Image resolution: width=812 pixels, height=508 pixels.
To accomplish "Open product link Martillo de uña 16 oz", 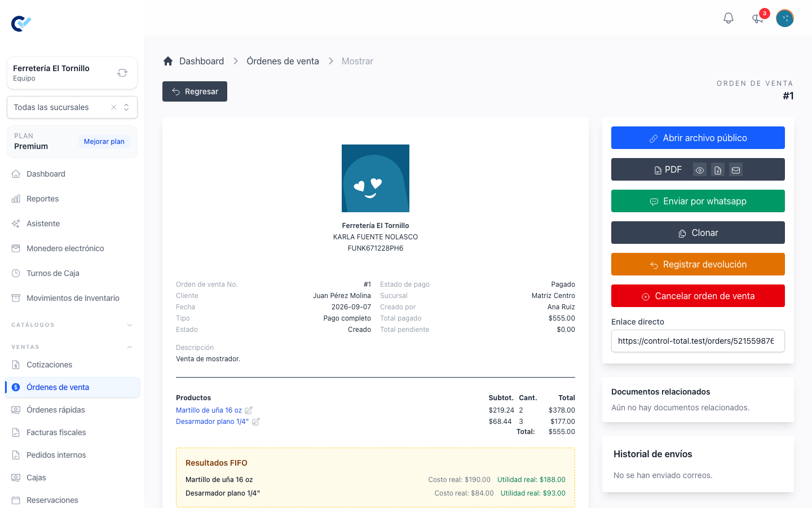I will click(209, 410).
